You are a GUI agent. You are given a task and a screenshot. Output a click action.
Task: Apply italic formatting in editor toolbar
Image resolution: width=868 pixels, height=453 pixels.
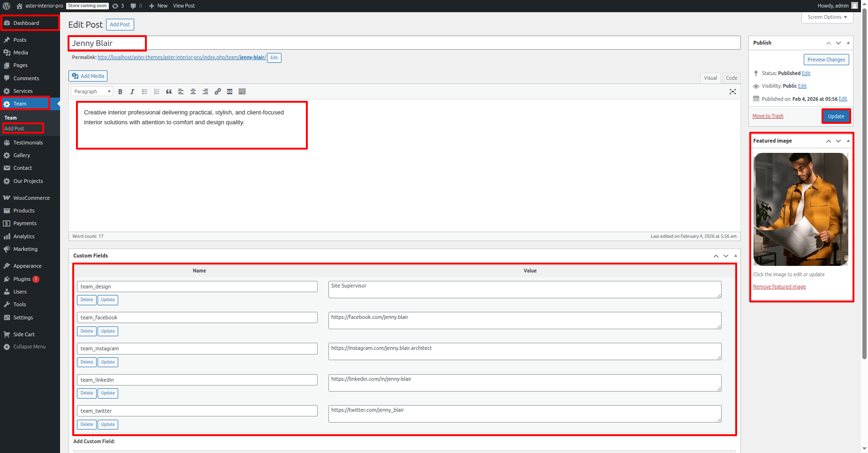[x=132, y=92]
